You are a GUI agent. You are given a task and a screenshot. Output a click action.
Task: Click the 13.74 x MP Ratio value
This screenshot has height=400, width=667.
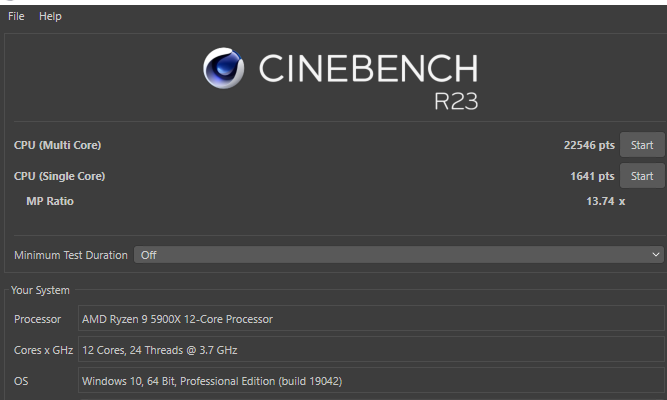click(x=605, y=201)
